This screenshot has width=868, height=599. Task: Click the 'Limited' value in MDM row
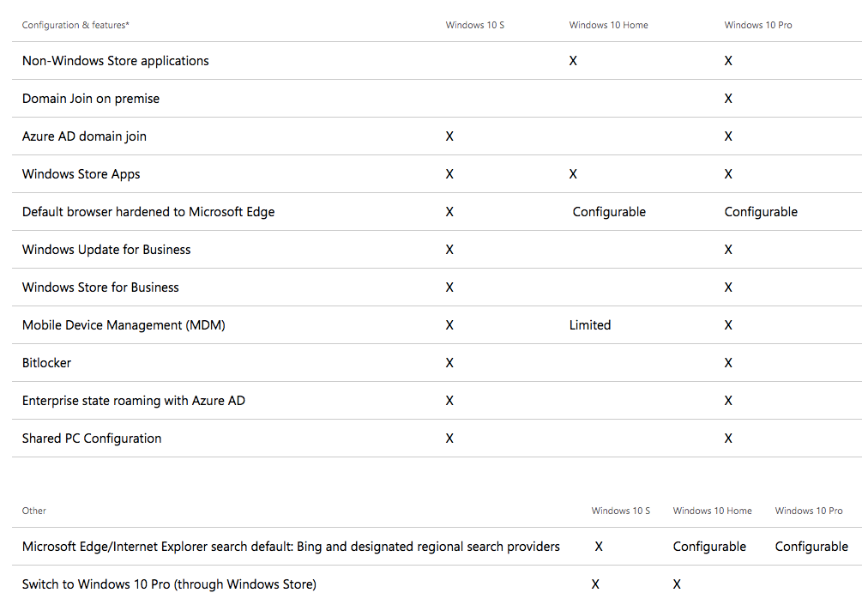point(590,325)
